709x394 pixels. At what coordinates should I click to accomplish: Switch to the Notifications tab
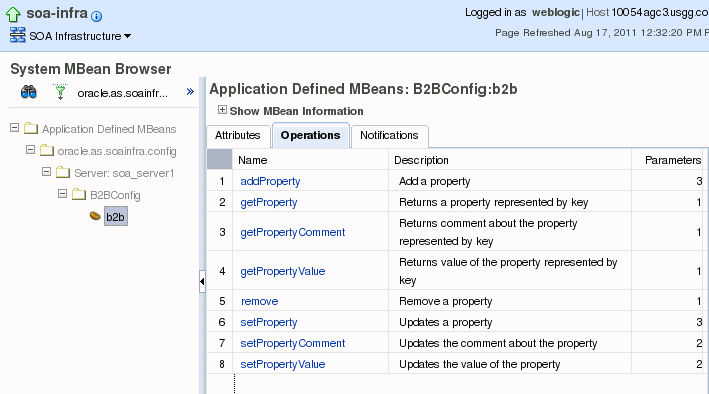pyautogui.click(x=389, y=135)
